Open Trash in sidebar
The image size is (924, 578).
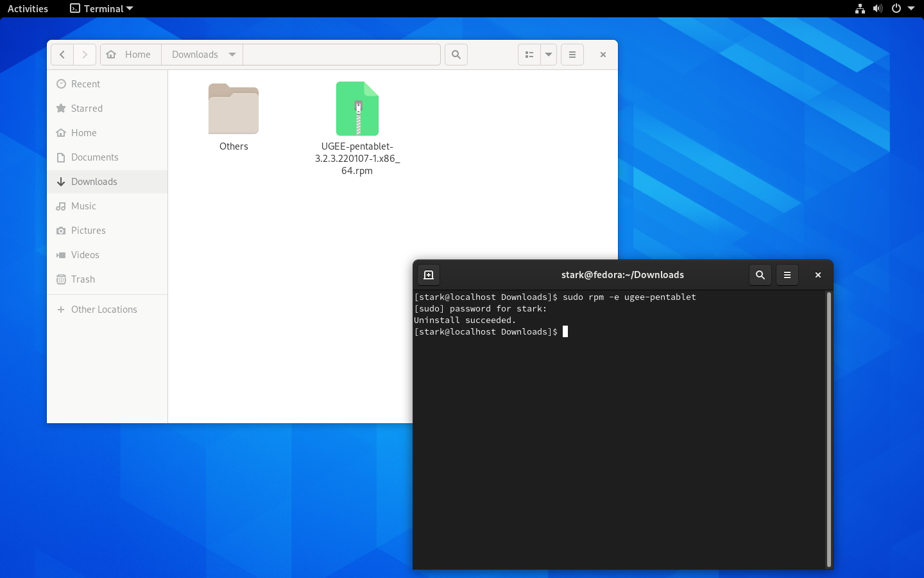(107, 279)
